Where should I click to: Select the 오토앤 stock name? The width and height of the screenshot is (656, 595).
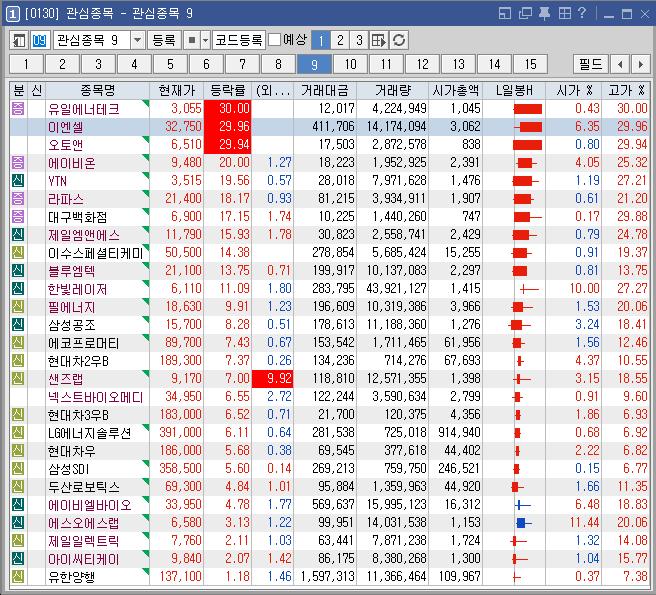point(66,145)
